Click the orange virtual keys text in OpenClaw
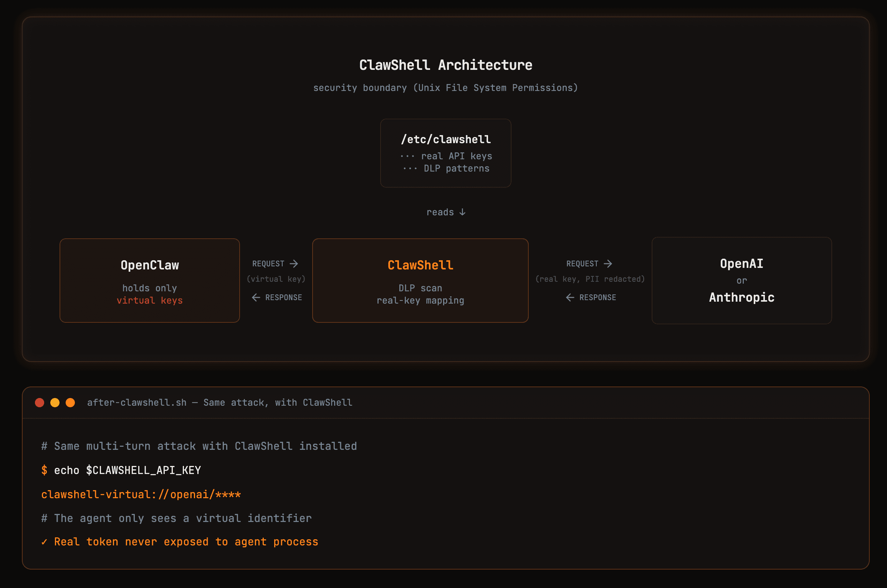Screen dimensions: 887x588 [150, 300]
